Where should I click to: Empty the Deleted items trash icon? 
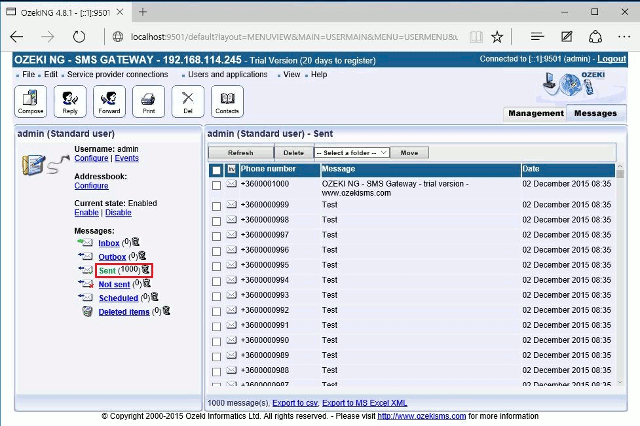tap(167, 311)
